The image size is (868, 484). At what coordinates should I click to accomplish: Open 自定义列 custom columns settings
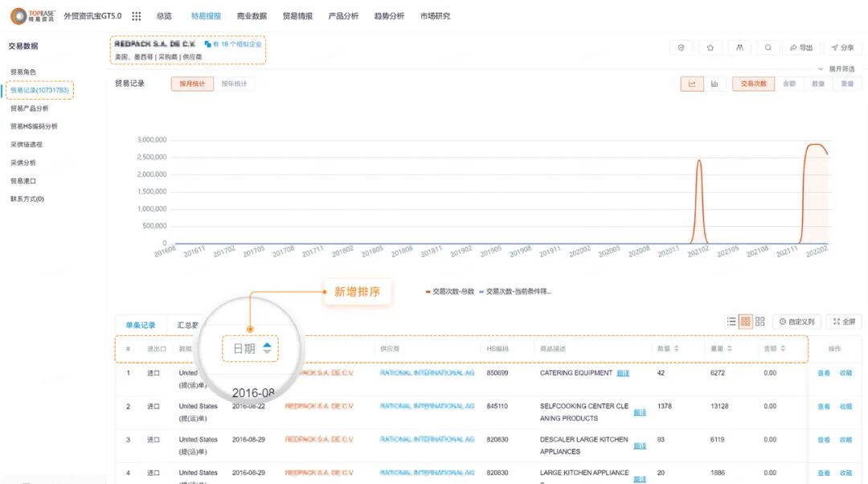point(796,321)
